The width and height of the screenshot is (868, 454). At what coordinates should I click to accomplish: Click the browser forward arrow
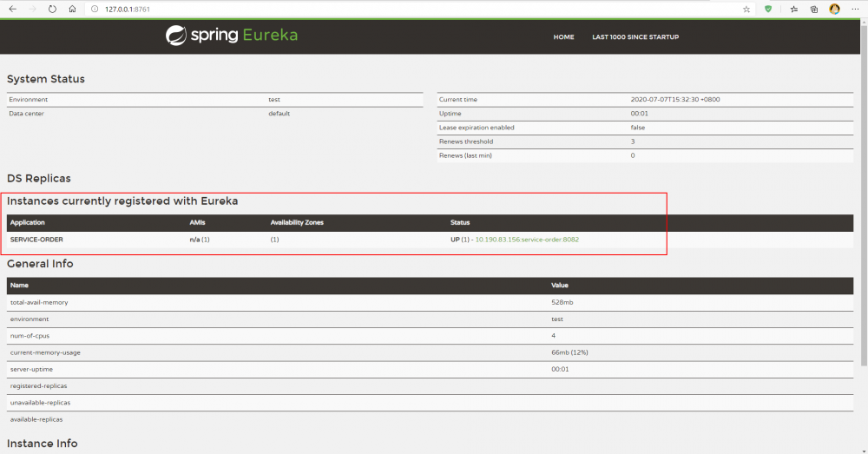(x=33, y=9)
